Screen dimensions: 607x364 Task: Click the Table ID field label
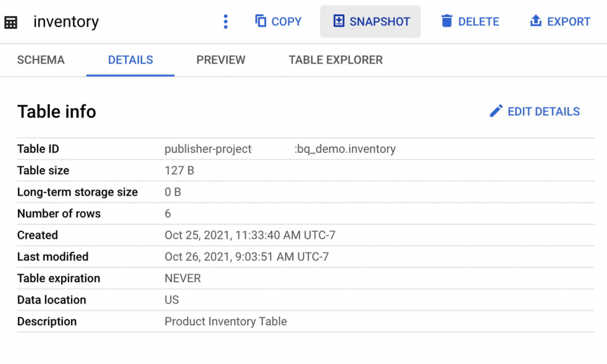(38, 149)
